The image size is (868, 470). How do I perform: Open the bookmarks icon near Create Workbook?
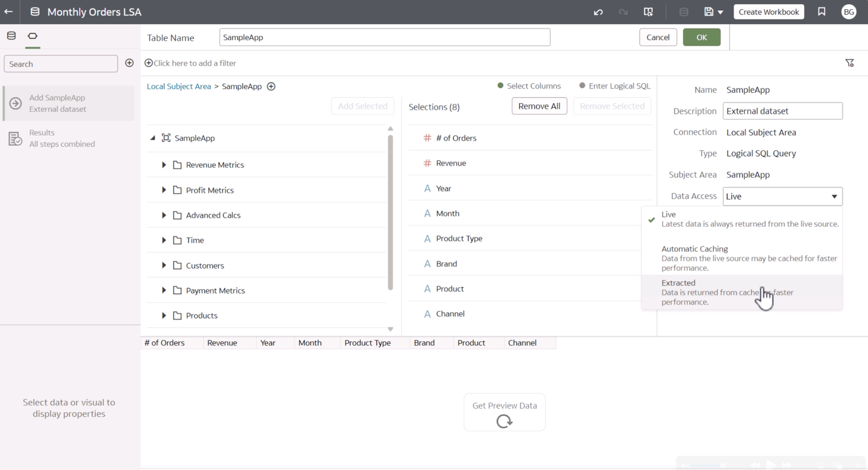pyautogui.click(x=821, y=12)
